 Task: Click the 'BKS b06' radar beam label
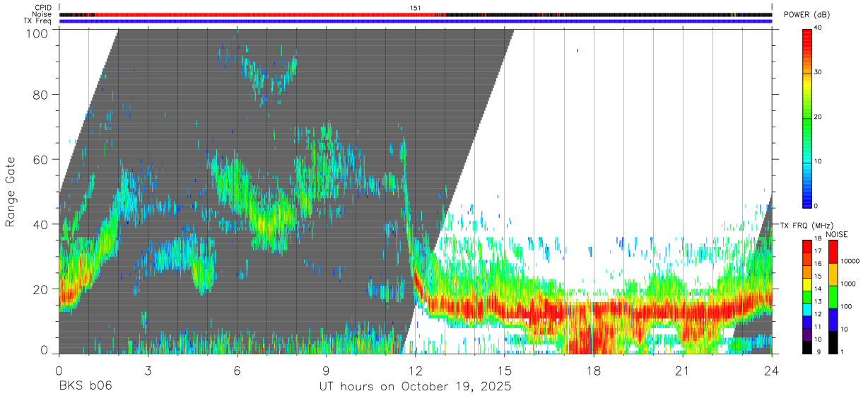click(x=85, y=387)
